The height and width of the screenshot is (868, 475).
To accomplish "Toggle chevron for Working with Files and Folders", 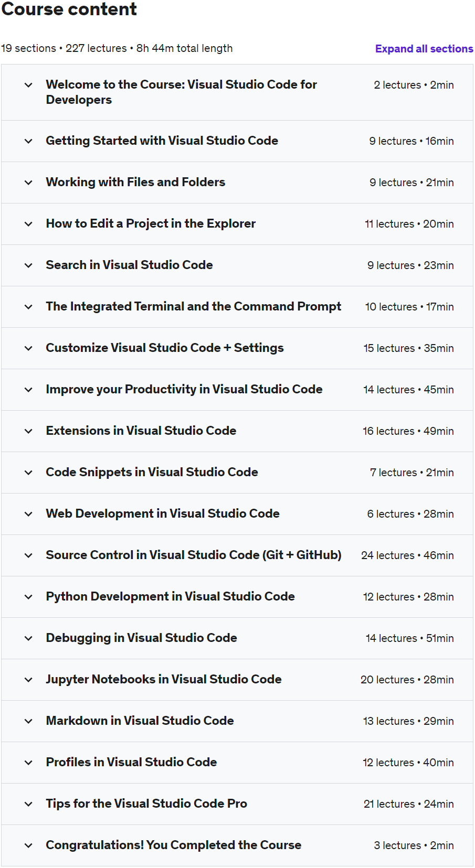I will pyautogui.click(x=28, y=183).
